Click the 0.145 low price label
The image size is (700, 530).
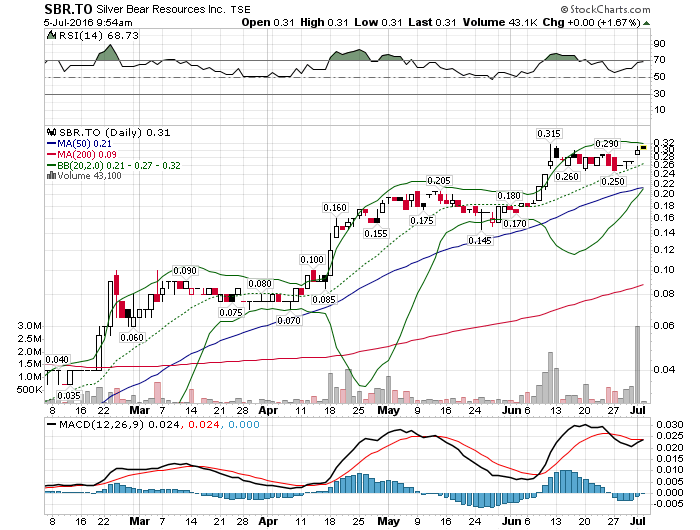(x=480, y=241)
